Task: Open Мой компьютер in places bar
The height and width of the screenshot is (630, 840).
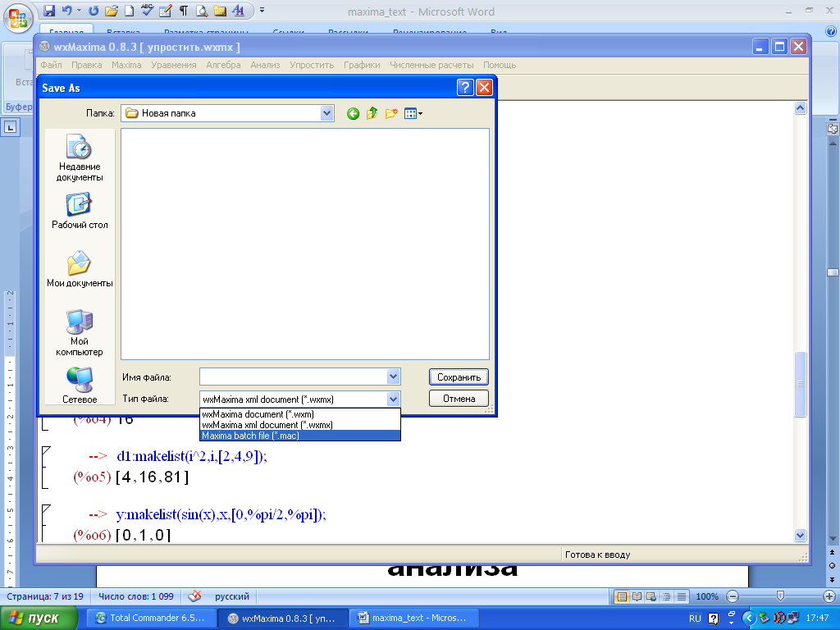Action: click(80, 333)
